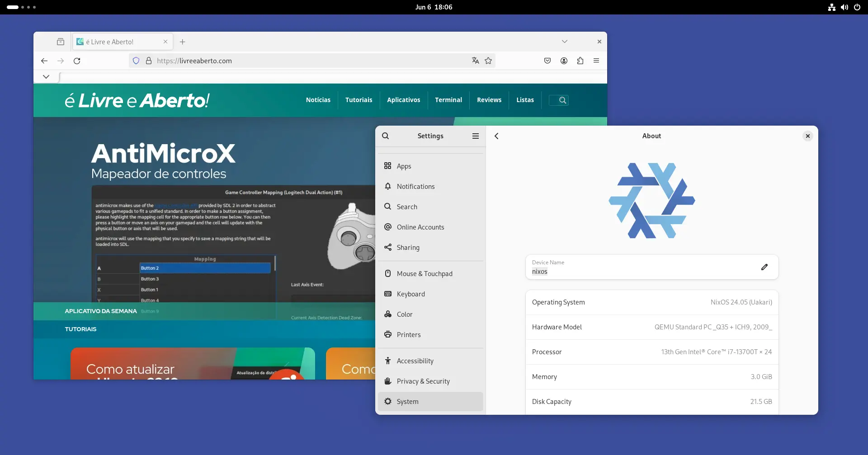Expand the toolbar chevron below back button
Screen dimensions: 868x455
46,76
